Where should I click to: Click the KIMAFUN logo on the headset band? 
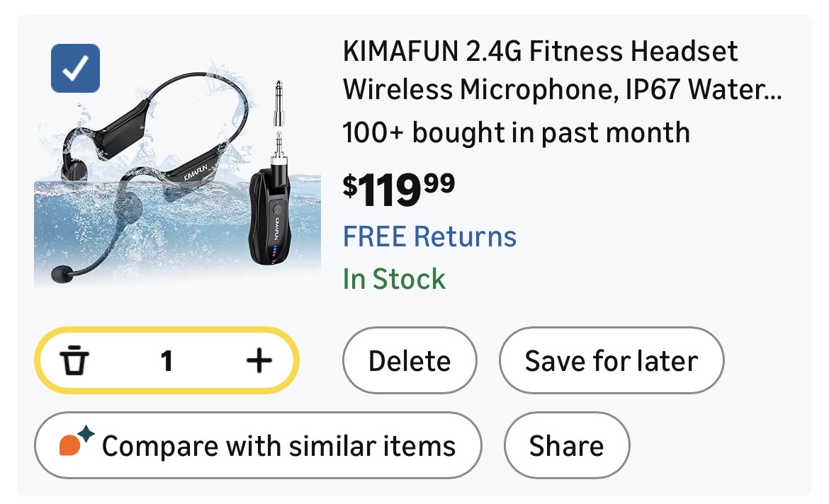(196, 172)
